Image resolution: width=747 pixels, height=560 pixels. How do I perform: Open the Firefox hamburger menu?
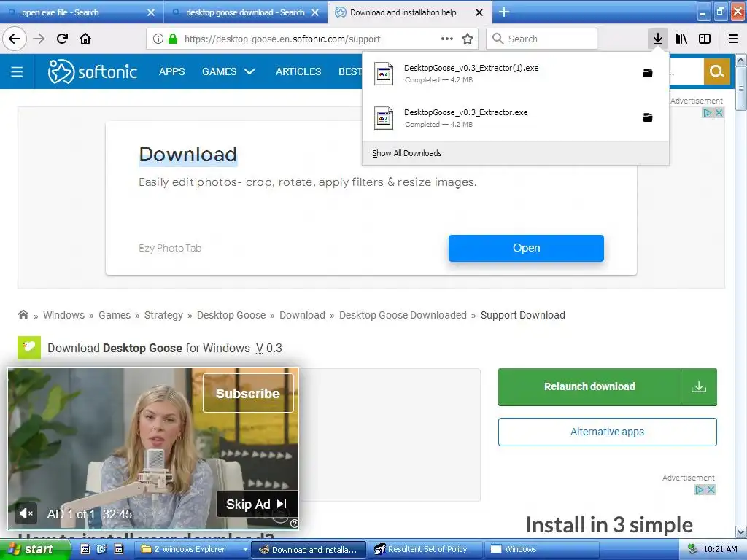point(733,39)
